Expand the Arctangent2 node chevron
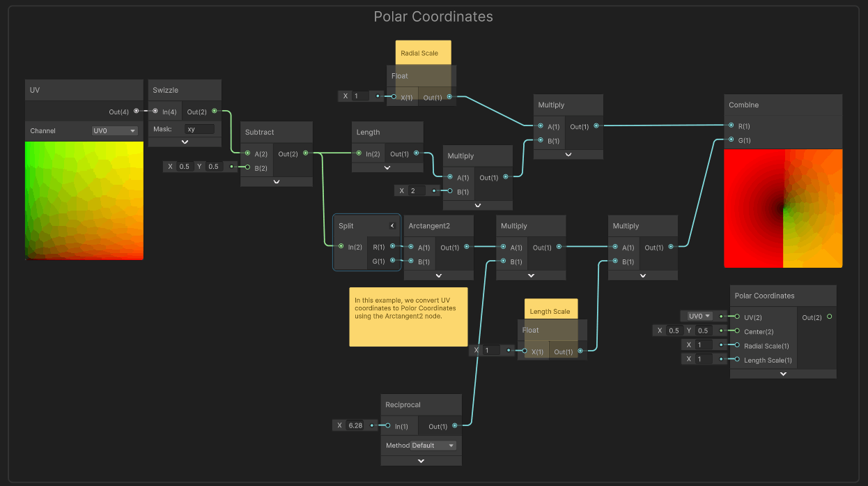This screenshot has height=486, width=868. pos(439,275)
